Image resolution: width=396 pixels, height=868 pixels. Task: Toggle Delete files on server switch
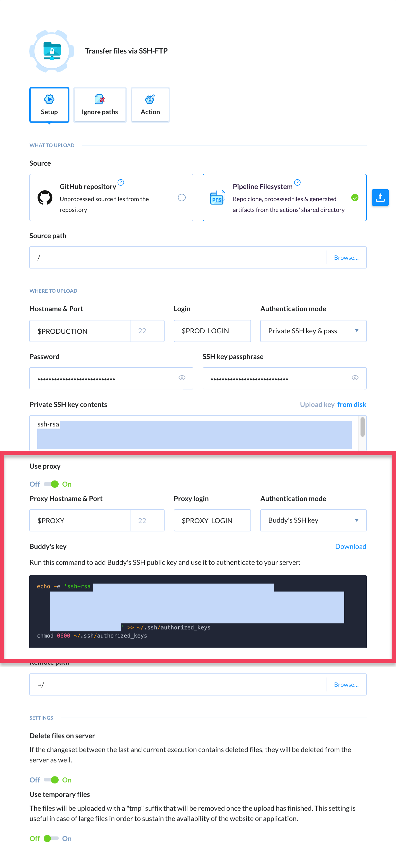pyautogui.click(x=51, y=780)
